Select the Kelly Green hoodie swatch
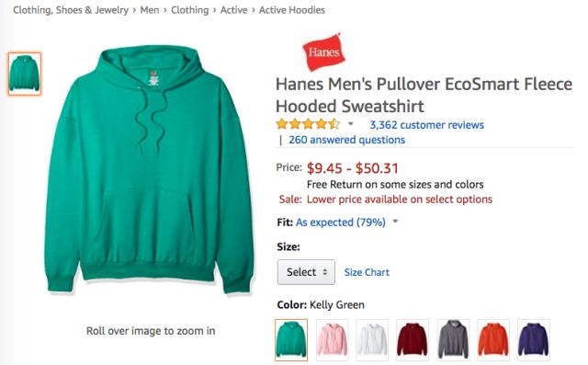 [291, 340]
